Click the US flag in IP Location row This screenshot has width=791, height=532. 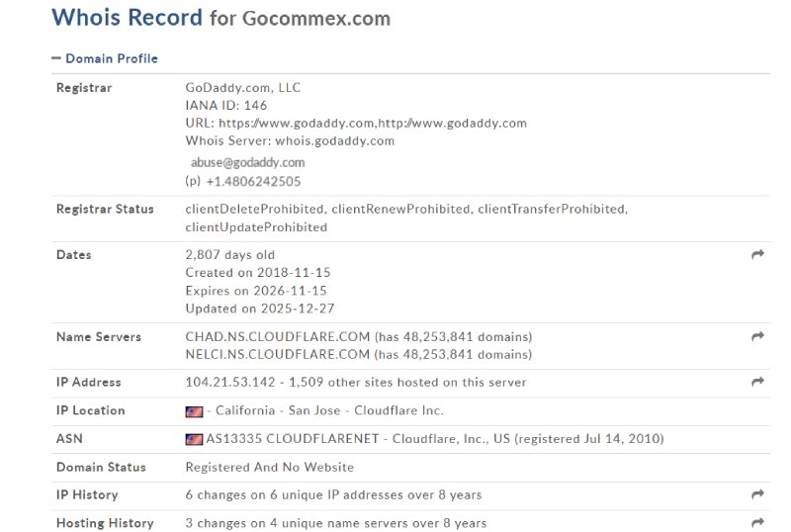pyautogui.click(x=194, y=411)
